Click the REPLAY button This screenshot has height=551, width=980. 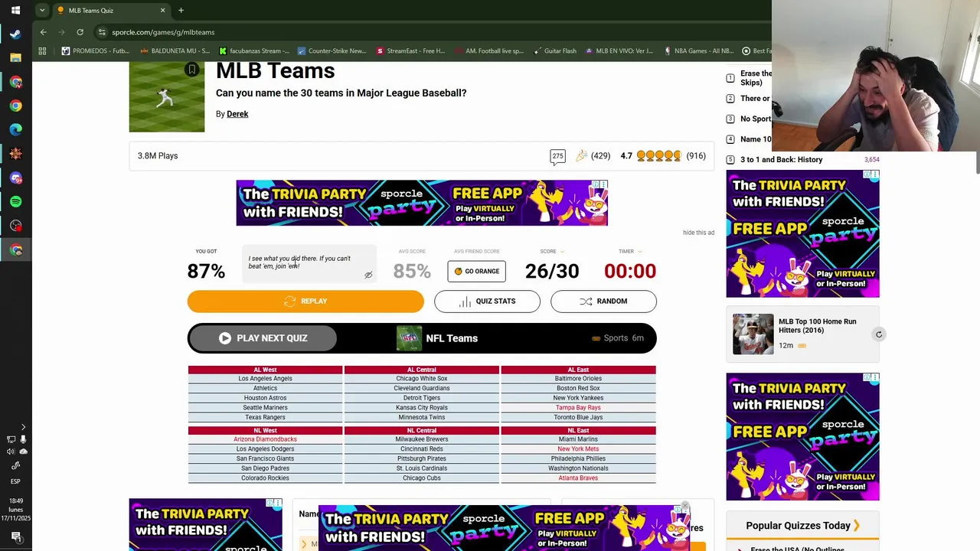[305, 302]
